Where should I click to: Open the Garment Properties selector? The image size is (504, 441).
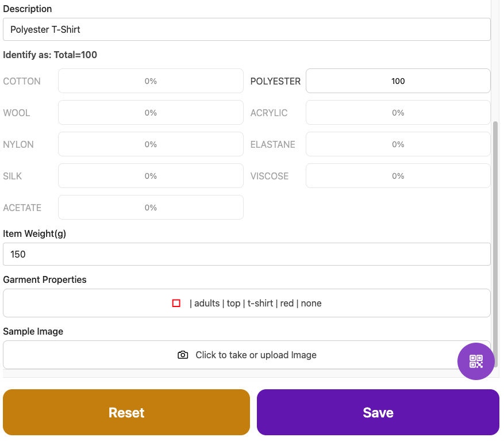pyautogui.click(x=247, y=303)
